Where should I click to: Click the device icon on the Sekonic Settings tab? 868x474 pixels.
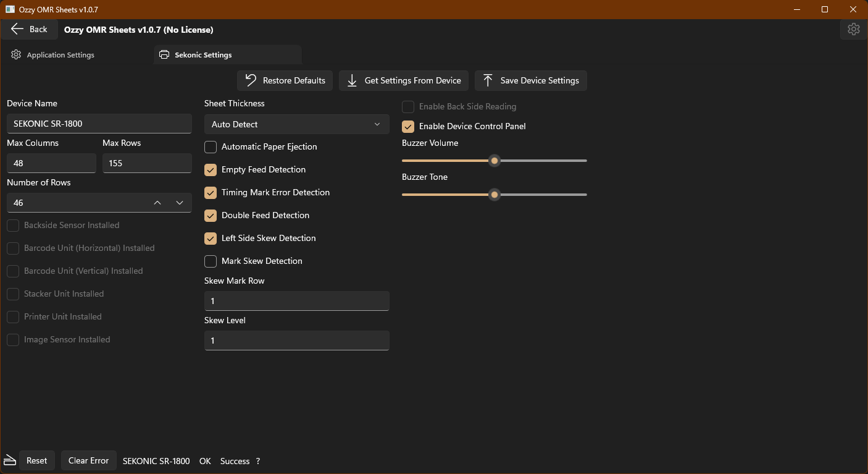pos(164,54)
